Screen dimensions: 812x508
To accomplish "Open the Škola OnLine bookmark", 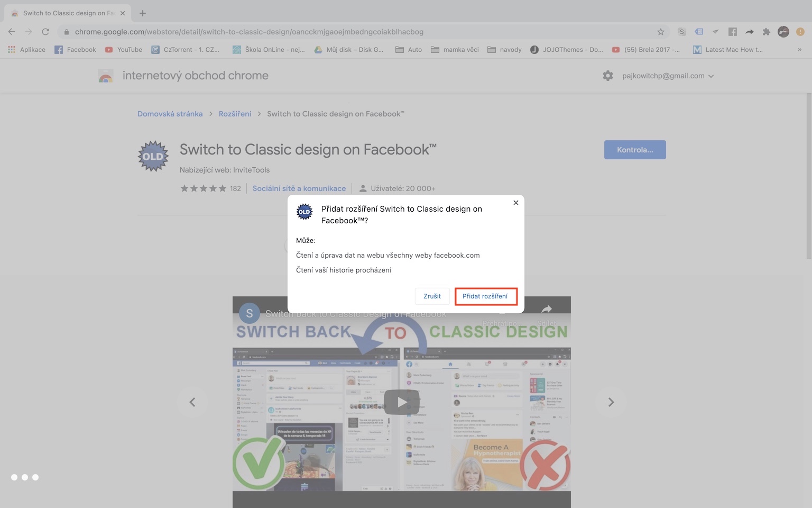I will 269,50.
